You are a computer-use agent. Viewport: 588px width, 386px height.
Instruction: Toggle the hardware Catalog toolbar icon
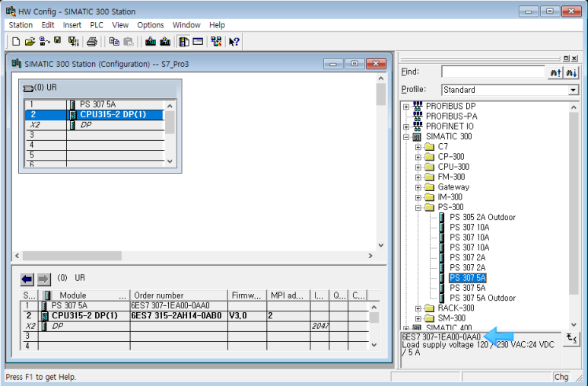[183, 41]
